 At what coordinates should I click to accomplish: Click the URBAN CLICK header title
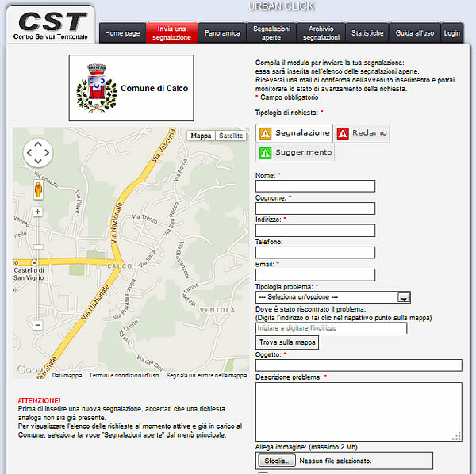[x=281, y=6]
